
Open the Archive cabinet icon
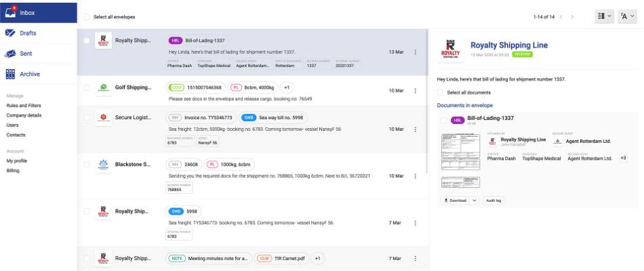tap(11, 75)
